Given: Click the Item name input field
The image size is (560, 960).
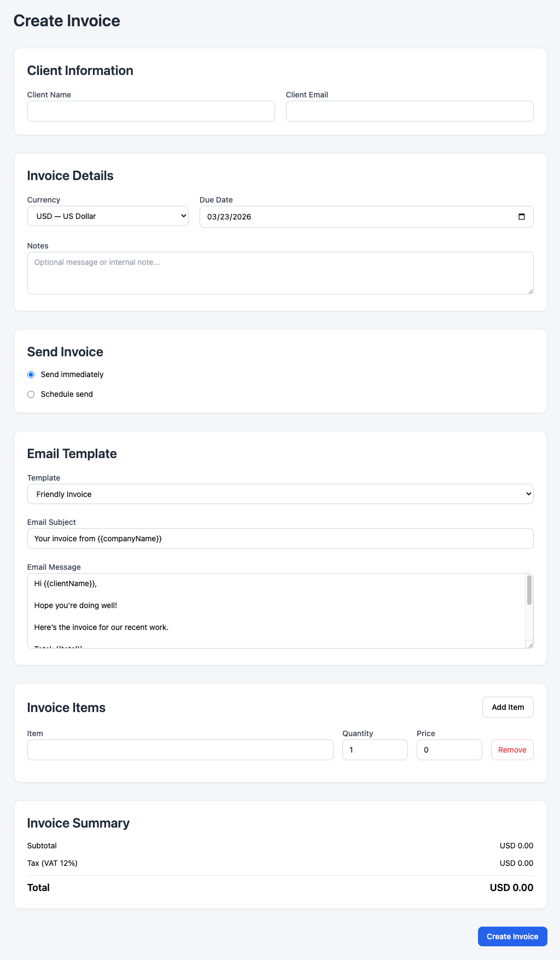Looking at the screenshot, I should pyautogui.click(x=180, y=750).
